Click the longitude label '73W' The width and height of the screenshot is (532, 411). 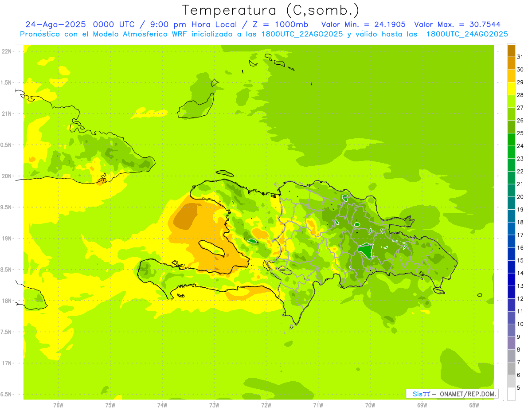pyautogui.click(x=214, y=405)
